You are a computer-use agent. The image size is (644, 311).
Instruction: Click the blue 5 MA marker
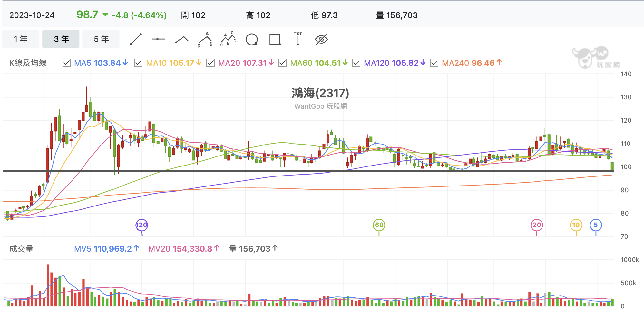pyautogui.click(x=596, y=225)
